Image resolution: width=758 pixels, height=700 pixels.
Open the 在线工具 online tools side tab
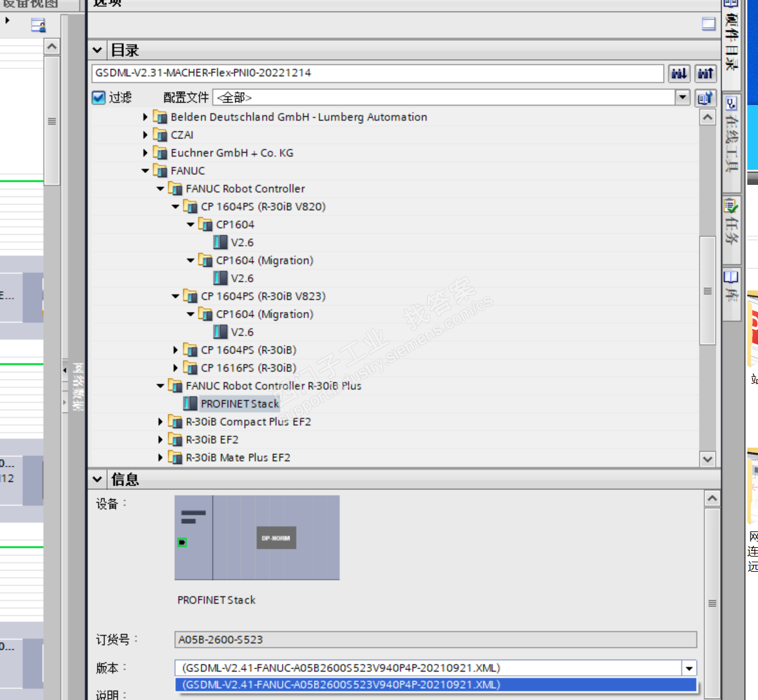731,142
